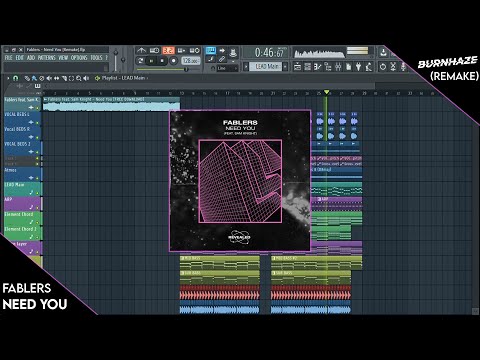Click the circular undo history icon
The image size is (480, 360).
(383, 67)
